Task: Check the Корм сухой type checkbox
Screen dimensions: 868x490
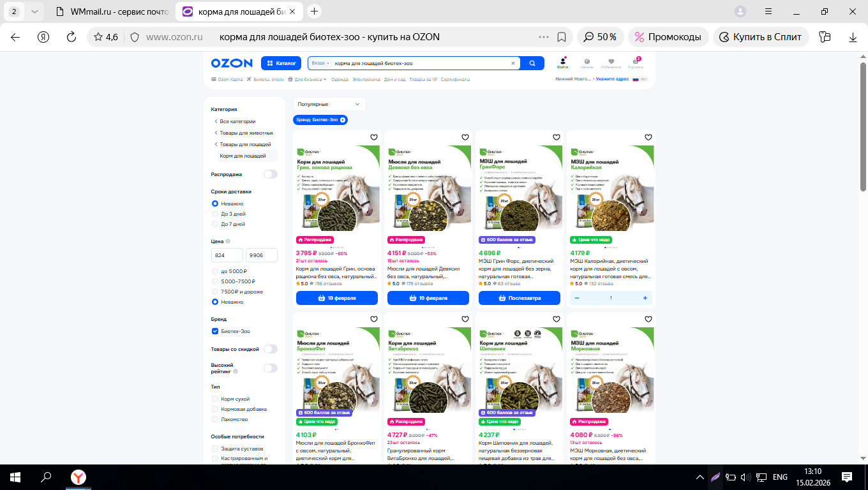Action: click(215, 399)
